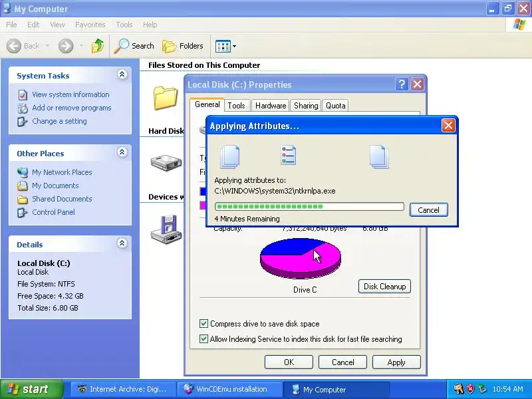Open the Tools menu
532x399 pixels.
124,25
